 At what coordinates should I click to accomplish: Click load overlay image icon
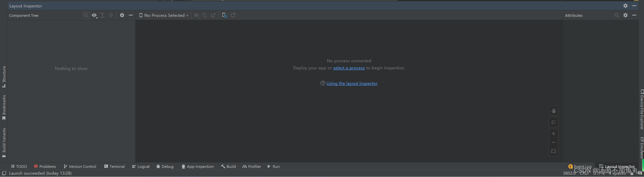204,15
